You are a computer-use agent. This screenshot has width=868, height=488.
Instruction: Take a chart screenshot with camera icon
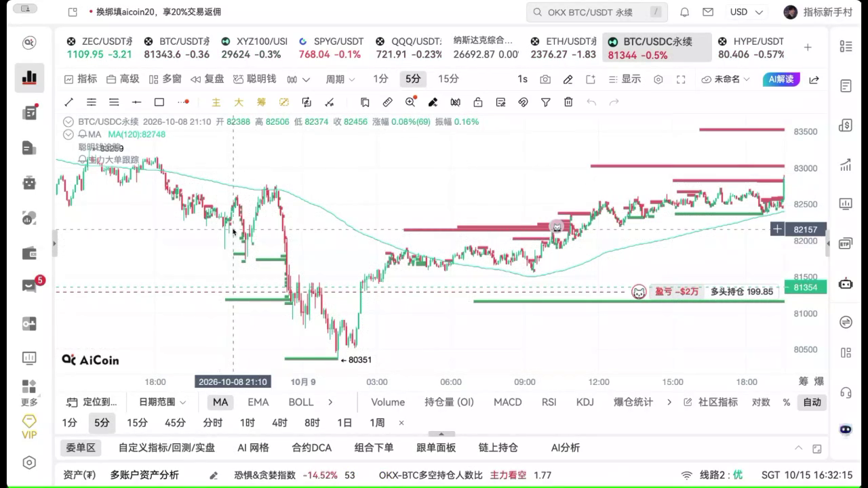545,79
